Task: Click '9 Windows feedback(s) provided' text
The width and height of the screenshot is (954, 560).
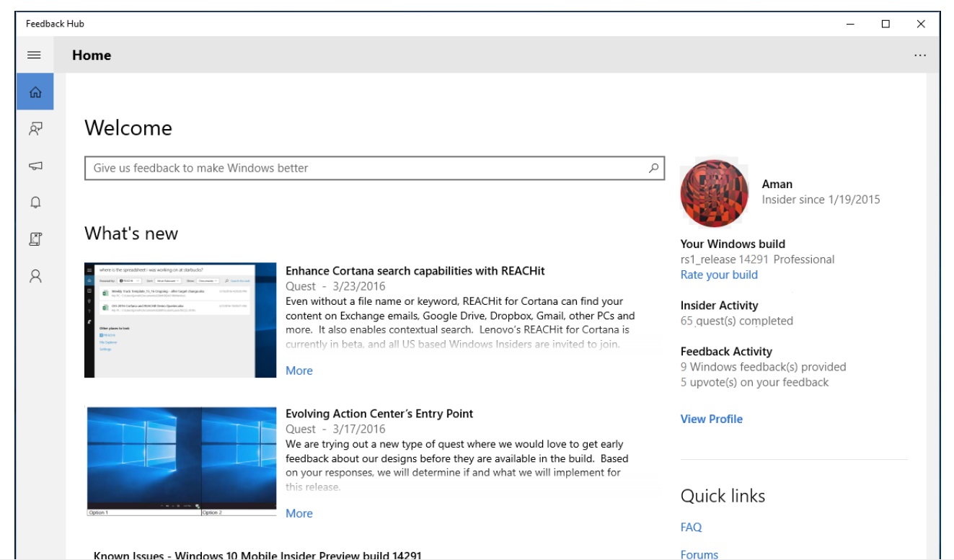Action: (x=763, y=367)
